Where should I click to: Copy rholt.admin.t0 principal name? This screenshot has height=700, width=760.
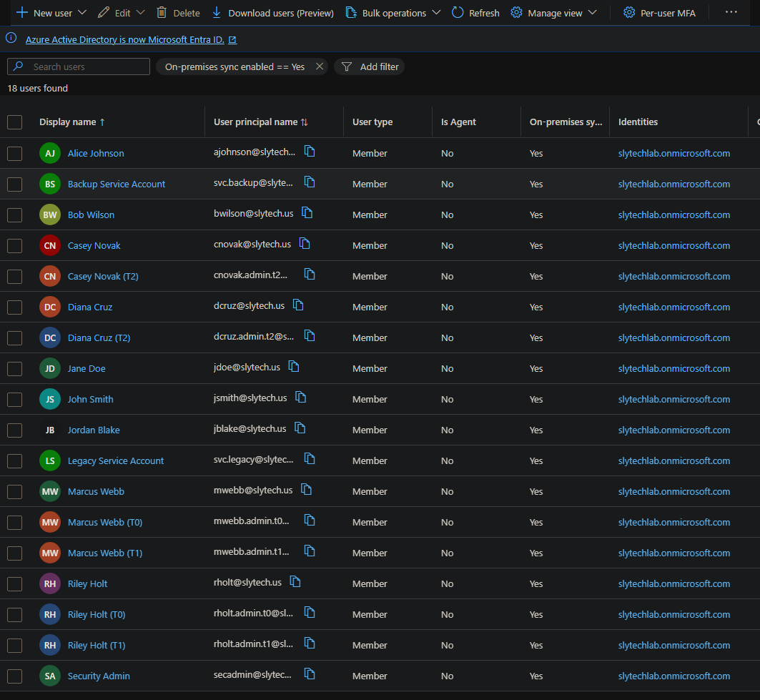tap(310, 612)
